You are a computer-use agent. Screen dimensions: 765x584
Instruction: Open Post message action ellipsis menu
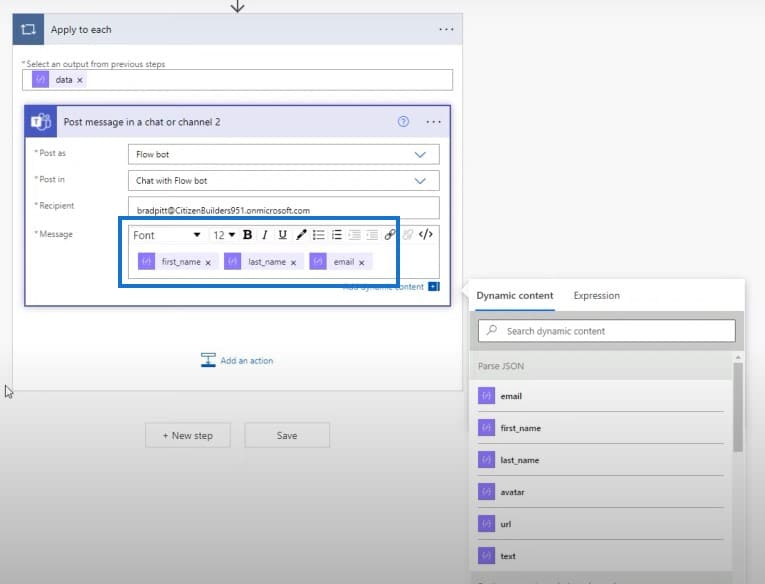click(x=433, y=122)
